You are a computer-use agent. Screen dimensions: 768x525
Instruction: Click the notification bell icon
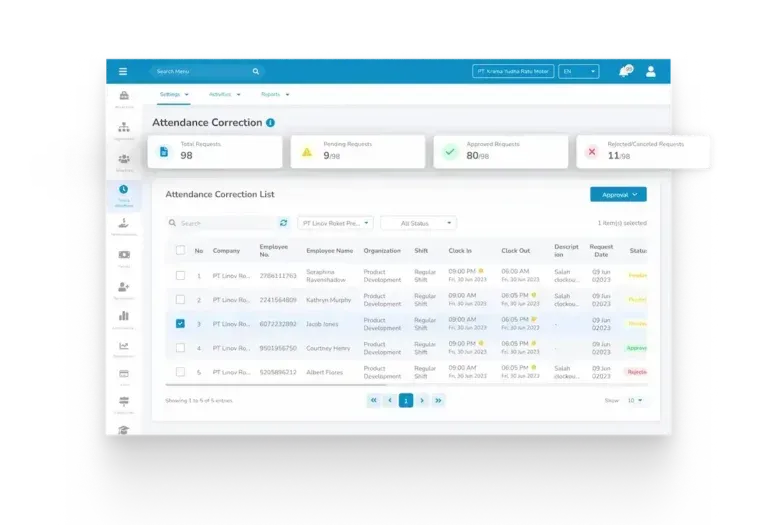(624, 72)
